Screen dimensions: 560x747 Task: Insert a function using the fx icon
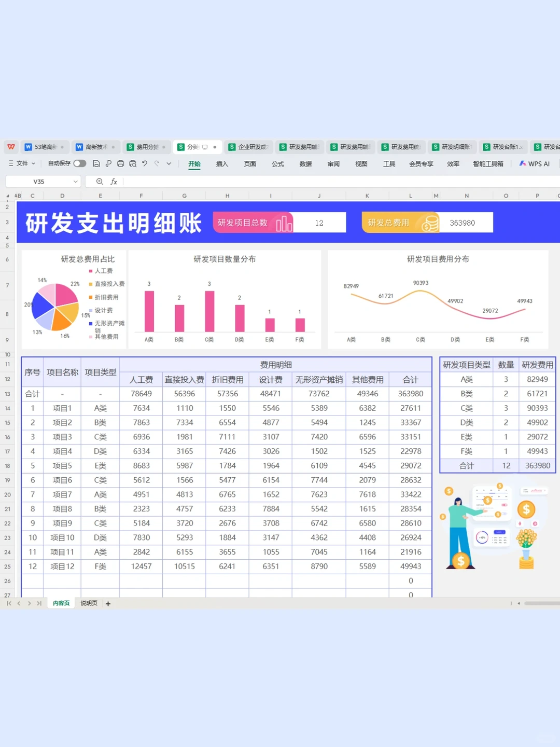point(114,182)
